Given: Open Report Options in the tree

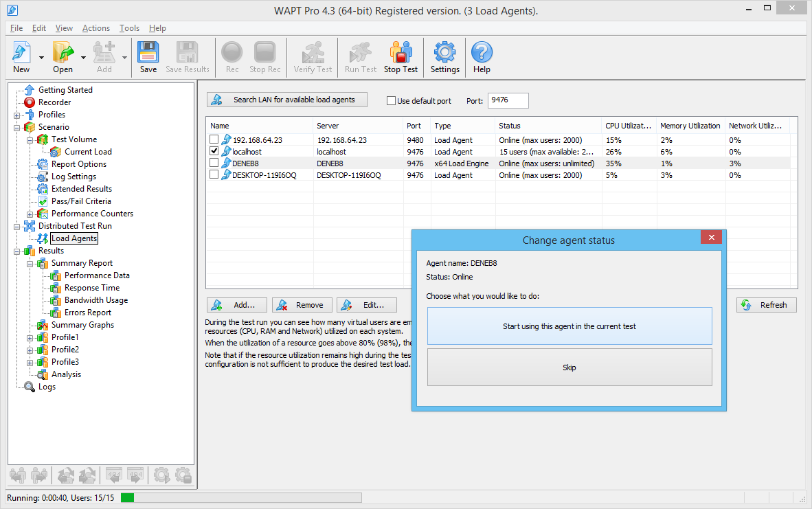Looking at the screenshot, I should [x=79, y=164].
